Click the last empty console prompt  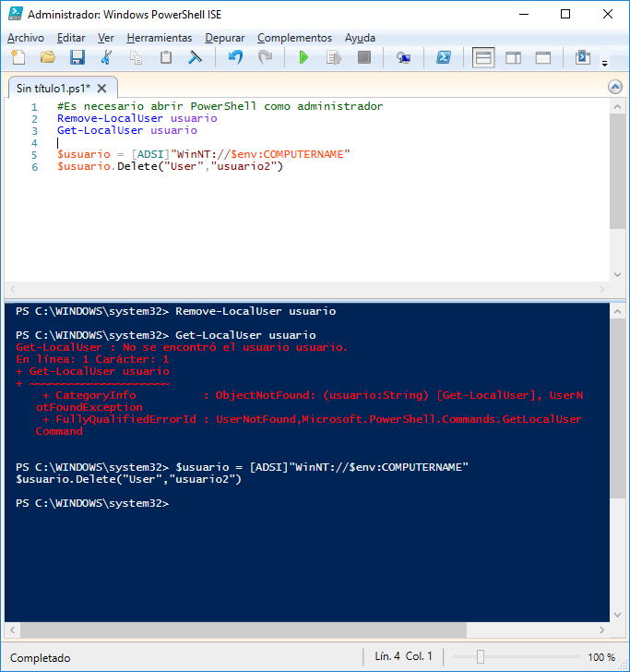point(92,503)
